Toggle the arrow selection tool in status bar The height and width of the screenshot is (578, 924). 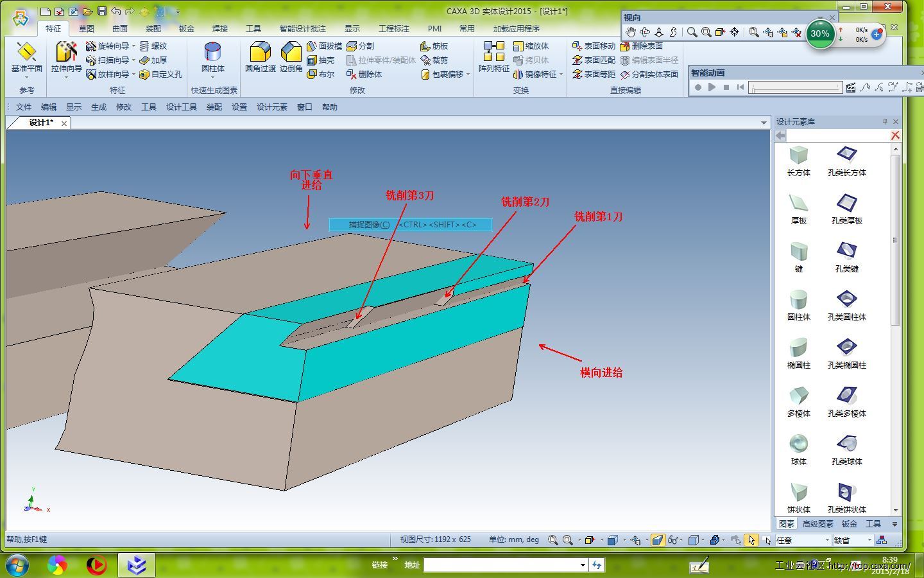(x=751, y=540)
